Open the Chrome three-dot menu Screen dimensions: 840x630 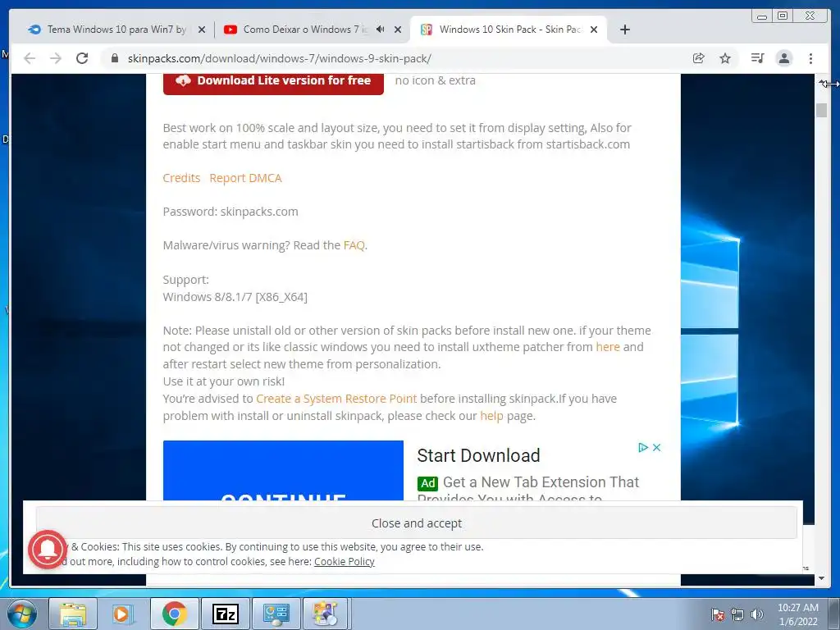(x=811, y=58)
